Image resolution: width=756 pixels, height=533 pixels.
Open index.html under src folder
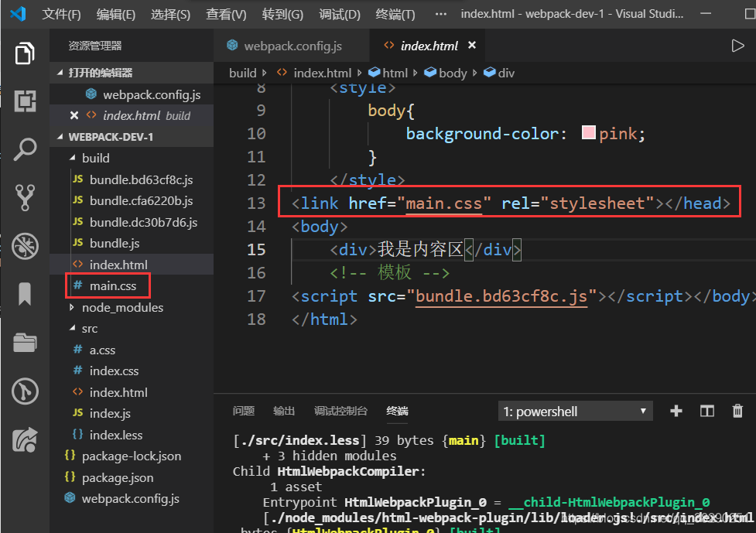[x=131, y=392]
